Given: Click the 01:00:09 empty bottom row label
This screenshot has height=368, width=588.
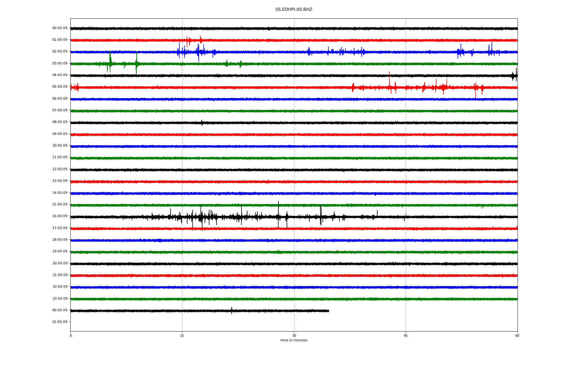Looking at the screenshot, I should [60, 322].
